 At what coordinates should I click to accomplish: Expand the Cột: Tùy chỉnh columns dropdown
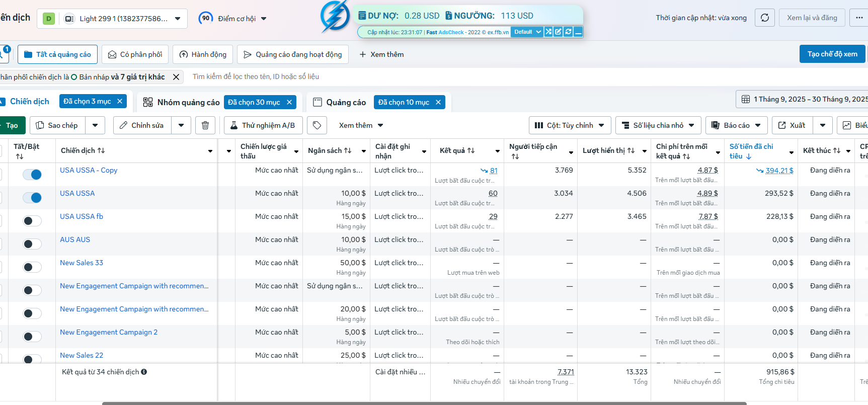[x=570, y=125]
